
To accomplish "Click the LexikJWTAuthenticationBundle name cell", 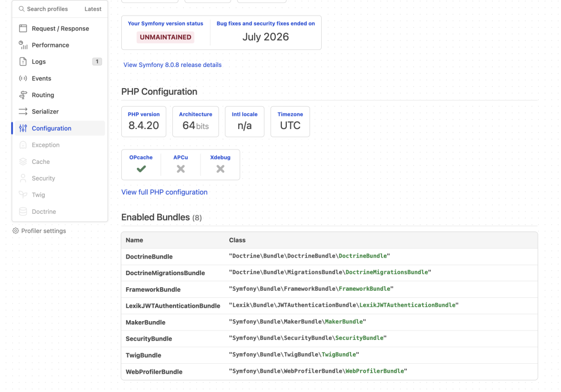I will pos(173,306).
